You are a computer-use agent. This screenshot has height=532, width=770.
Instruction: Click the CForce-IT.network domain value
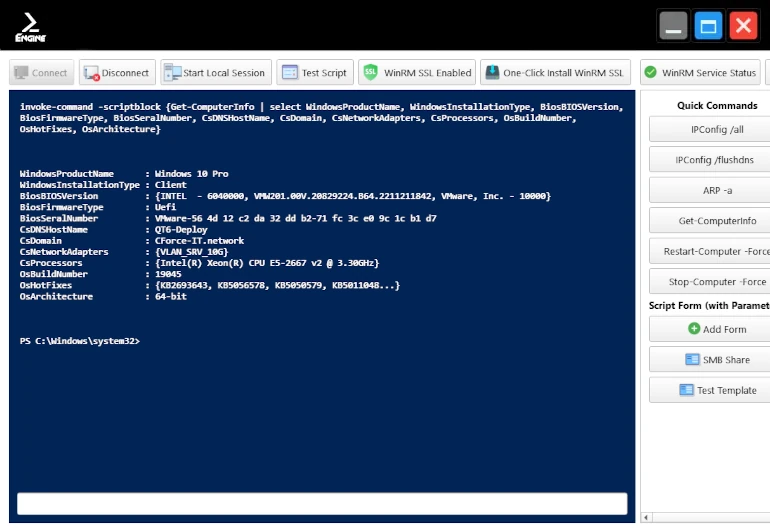click(x=199, y=241)
